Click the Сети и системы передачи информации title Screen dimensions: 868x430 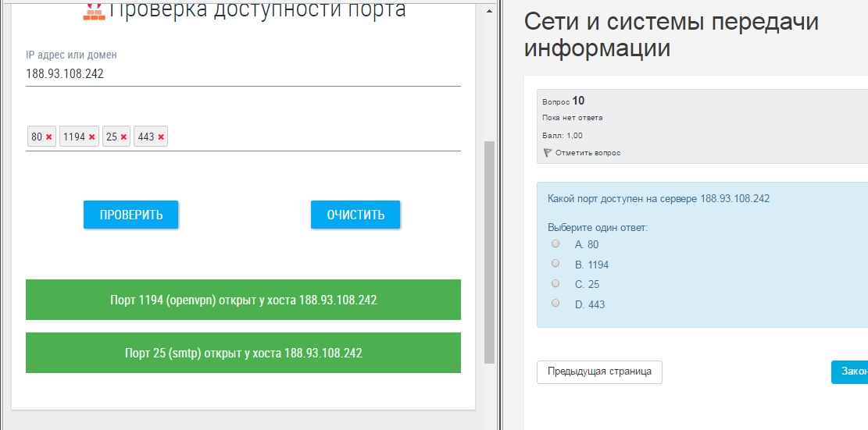(671, 35)
